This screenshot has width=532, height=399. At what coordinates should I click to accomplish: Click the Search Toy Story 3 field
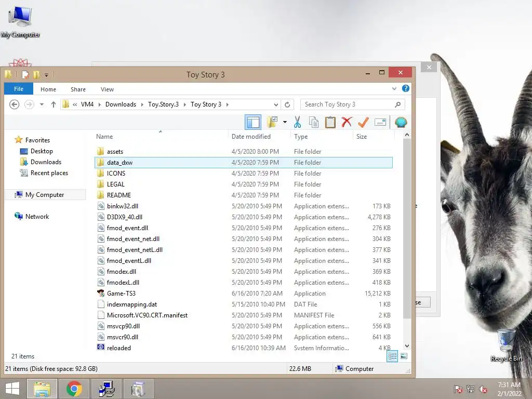coord(353,104)
